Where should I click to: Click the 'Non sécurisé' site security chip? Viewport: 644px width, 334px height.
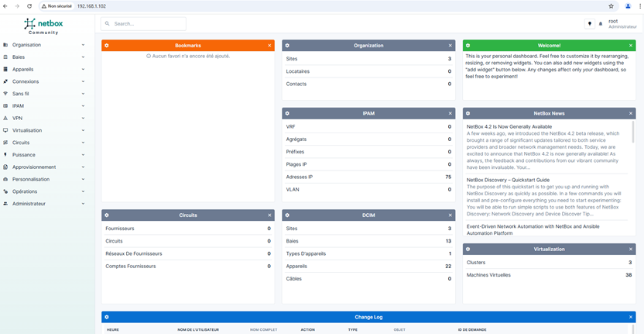pos(57,6)
